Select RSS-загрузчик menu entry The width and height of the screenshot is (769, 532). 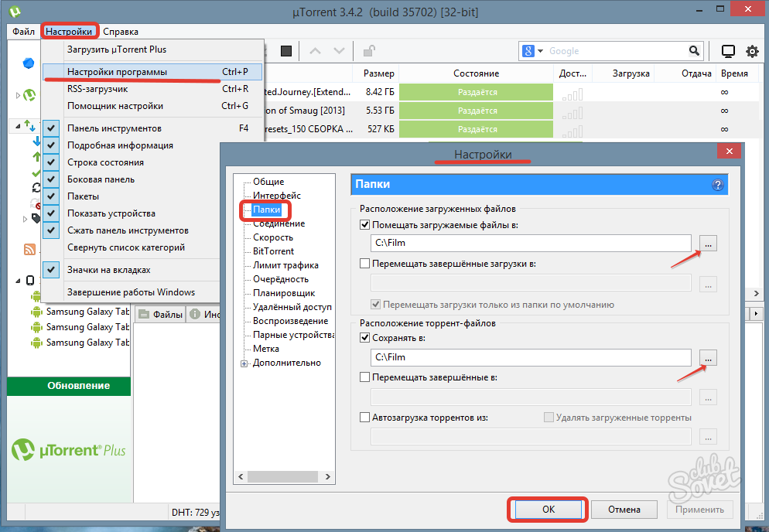click(152, 89)
